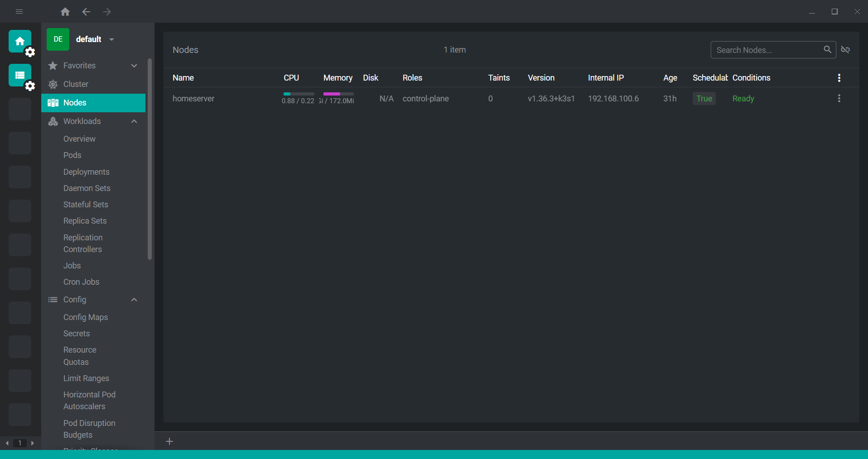
Task: Open Workloads Overview
Action: [79, 139]
